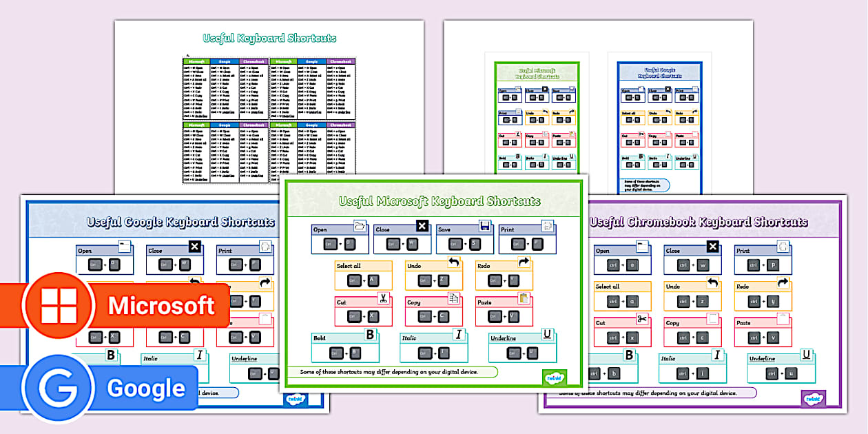The width and height of the screenshot is (868, 434).
Task: Click the Open folder icon on Microsoft poster
Action: [360, 225]
